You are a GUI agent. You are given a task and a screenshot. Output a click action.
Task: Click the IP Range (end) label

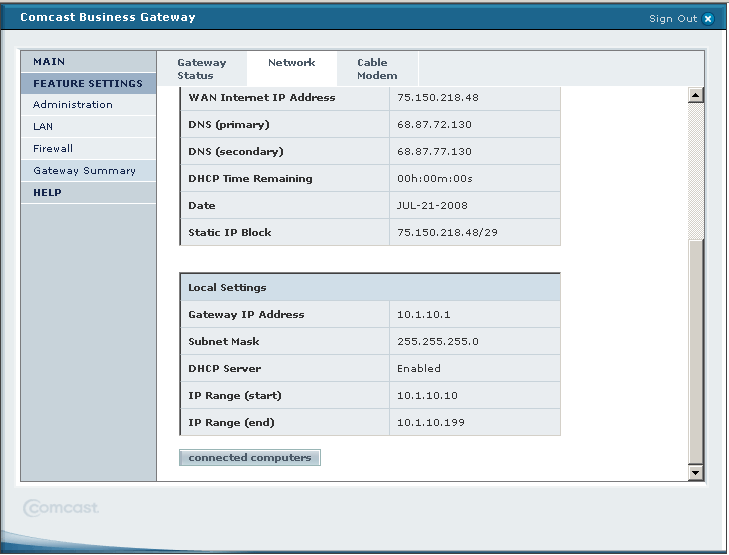point(231,423)
